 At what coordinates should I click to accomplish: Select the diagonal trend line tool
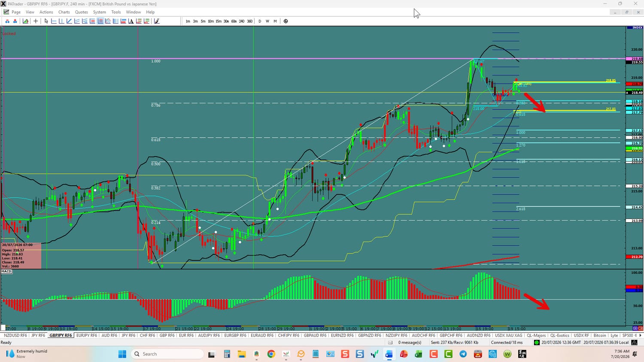tap(69, 21)
